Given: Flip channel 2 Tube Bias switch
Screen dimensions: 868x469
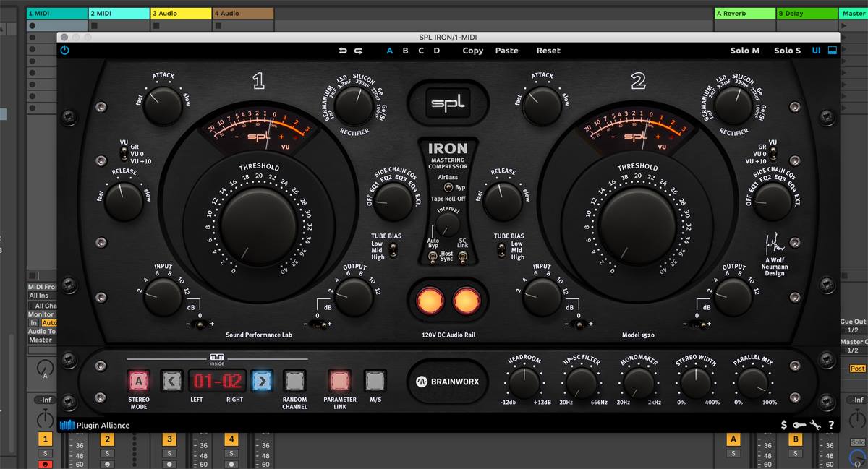Looking at the screenshot, I should coord(501,250).
